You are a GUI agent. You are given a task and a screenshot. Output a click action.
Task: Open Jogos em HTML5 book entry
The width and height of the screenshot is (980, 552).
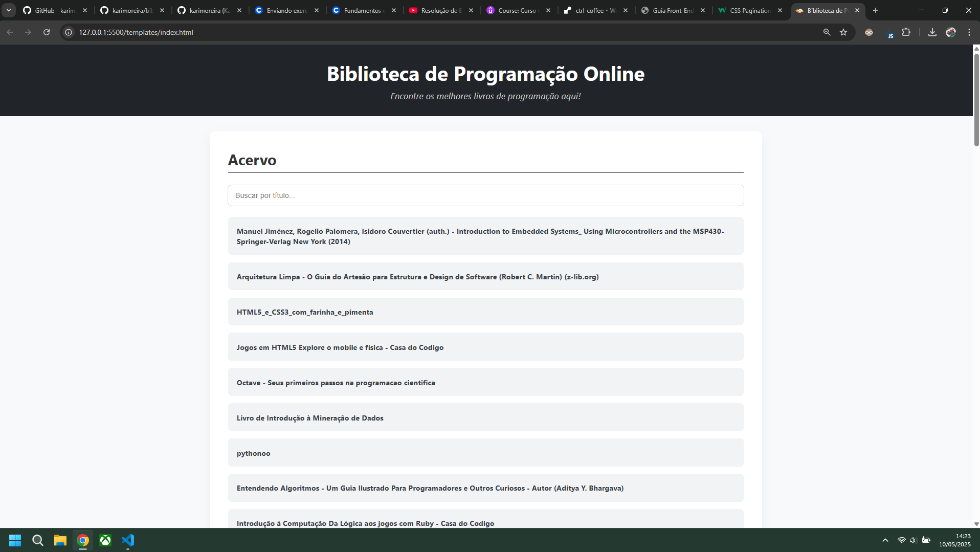click(485, 347)
